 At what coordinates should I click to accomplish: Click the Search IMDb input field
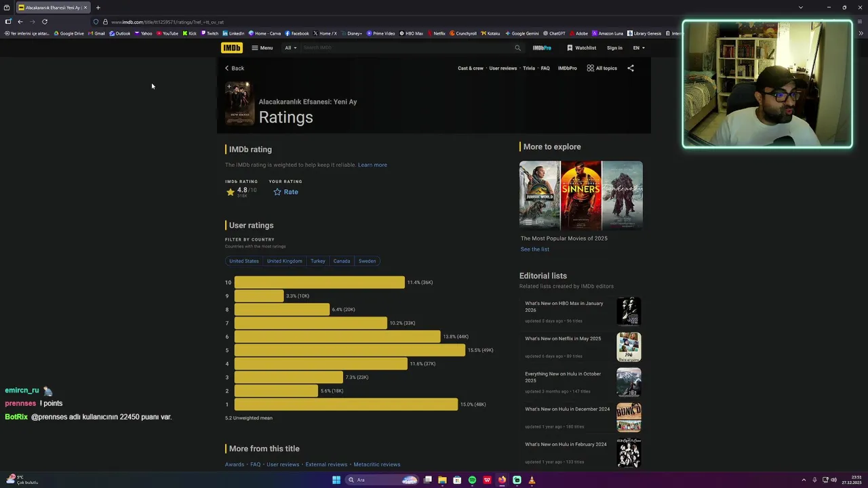[x=407, y=48]
